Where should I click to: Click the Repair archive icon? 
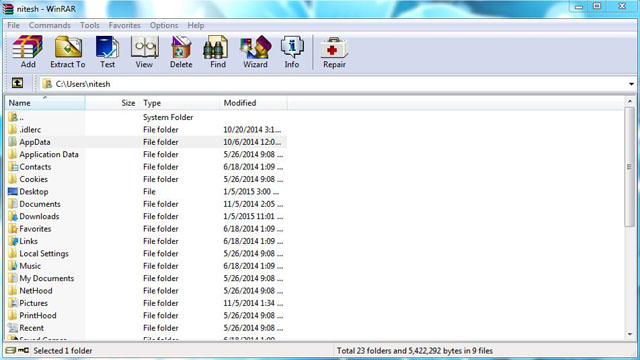click(334, 52)
